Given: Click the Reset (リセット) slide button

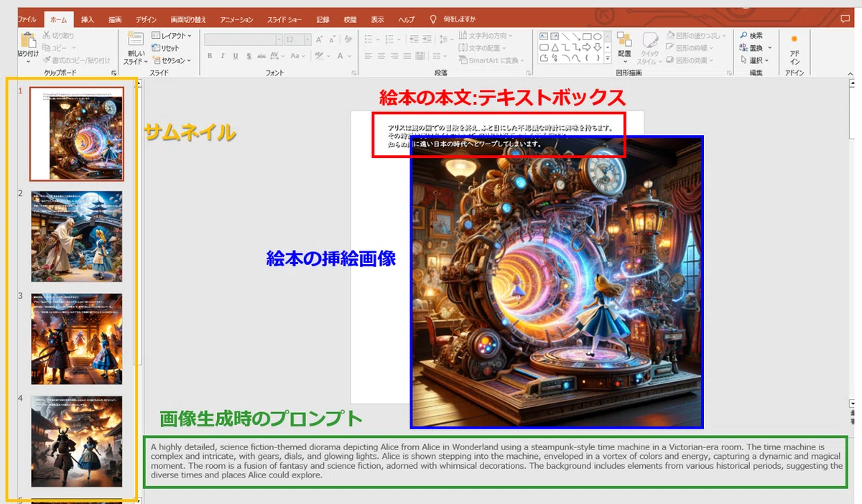Looking at the screenshot, I should click(166, 48).
